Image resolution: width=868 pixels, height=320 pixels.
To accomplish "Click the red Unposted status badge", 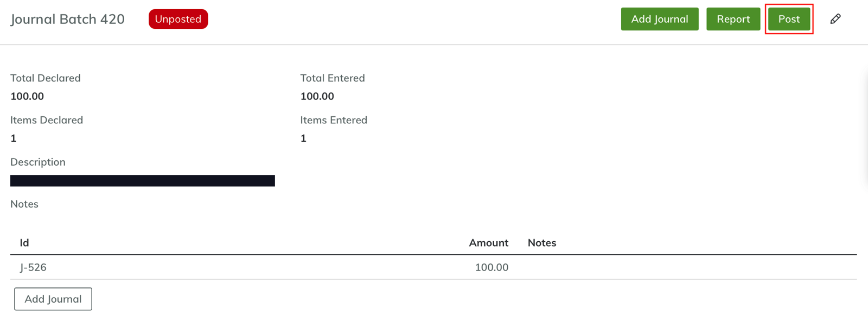I will coord(178,19).
